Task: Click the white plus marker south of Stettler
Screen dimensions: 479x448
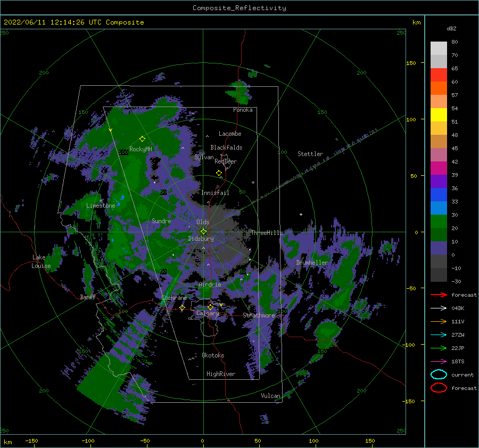Action: coord(301,214)
